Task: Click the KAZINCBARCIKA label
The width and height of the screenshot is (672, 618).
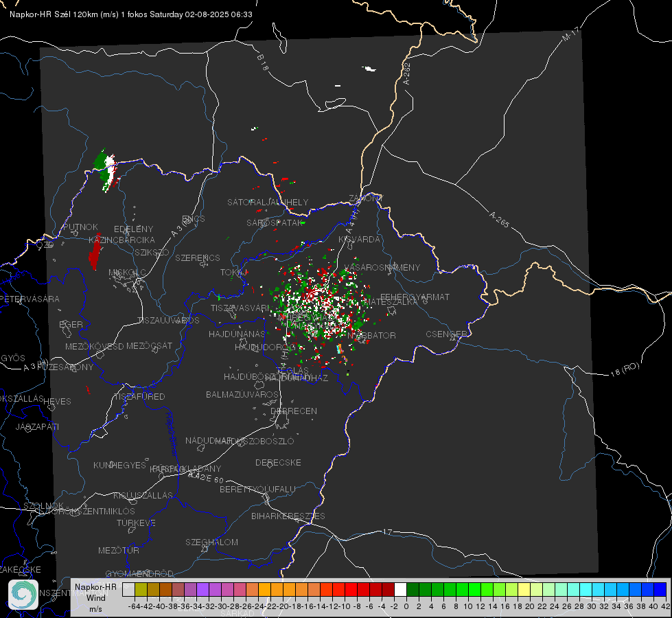Action: tap(121, 240)
